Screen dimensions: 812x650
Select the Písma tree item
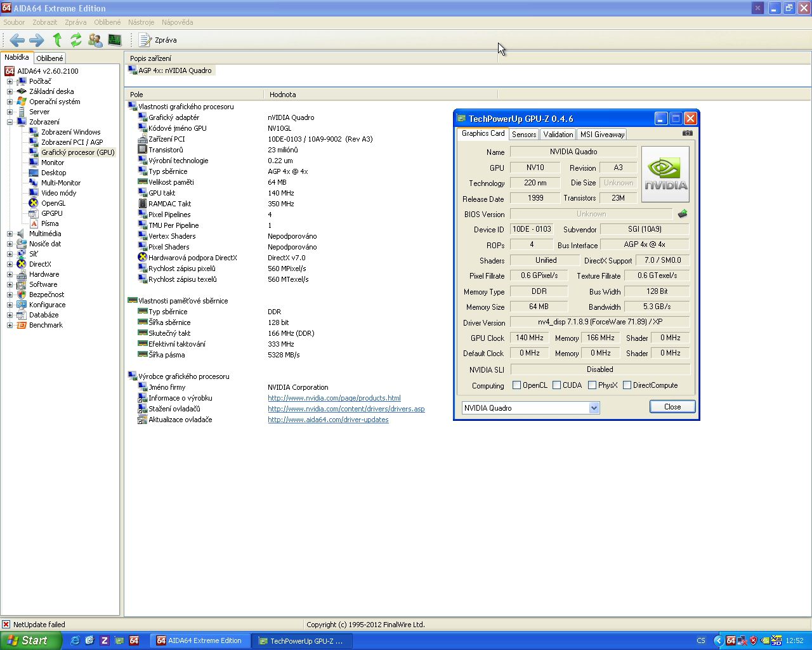click(49, 223)
